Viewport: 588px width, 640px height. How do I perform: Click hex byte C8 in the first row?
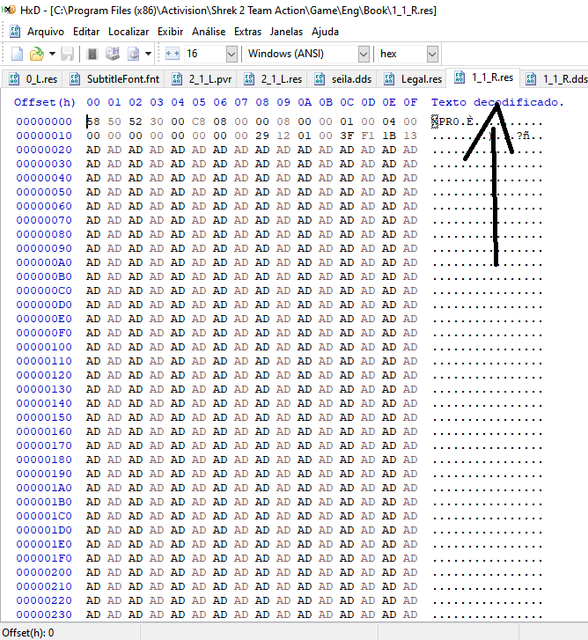199,122
